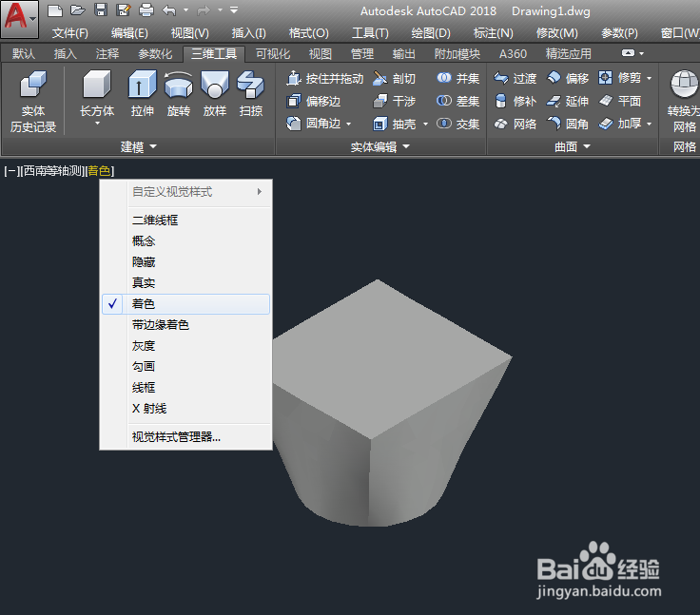Viewport: 700px width, 615px height.
Task: Click the surface Extend (延伸) tool
Action: click(568, 102)
